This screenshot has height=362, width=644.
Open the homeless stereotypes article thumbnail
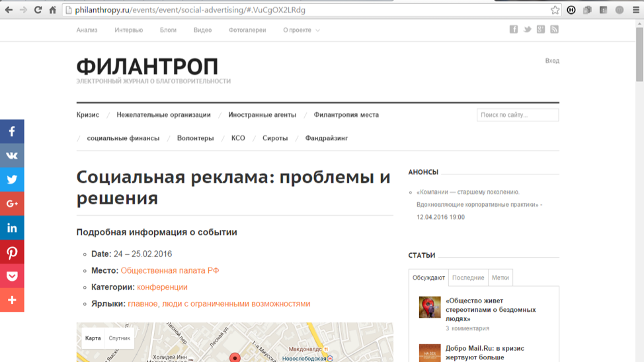(430, 307)
